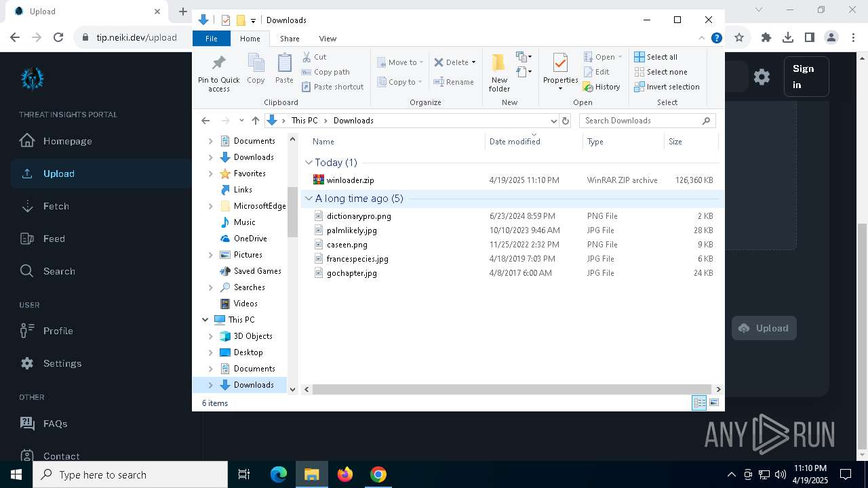The image size is (868, 488).
Task: Switch to the Share tab
Action: tap(290, 39)
